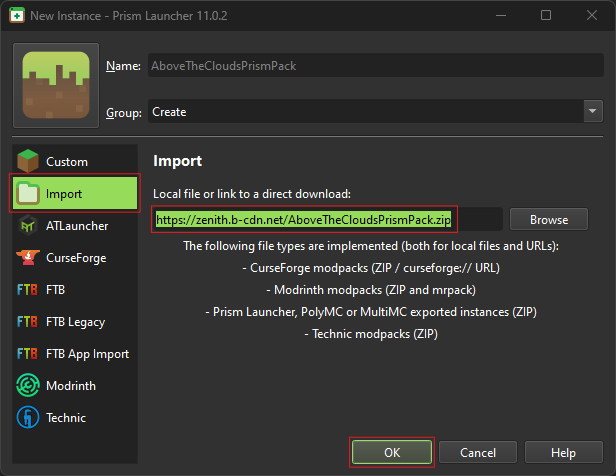Click the CurseForge anvil icon
Screen dimensions: 616x476
pos(28,258)
